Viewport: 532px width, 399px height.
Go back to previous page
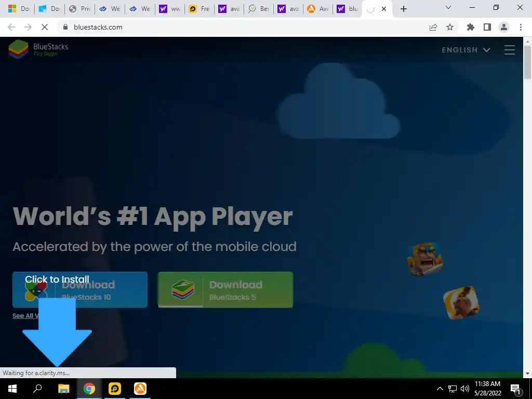tap(11, 27)
